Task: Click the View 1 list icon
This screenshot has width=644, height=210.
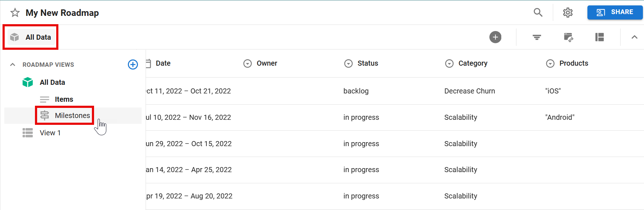Action: pos(27,133)
